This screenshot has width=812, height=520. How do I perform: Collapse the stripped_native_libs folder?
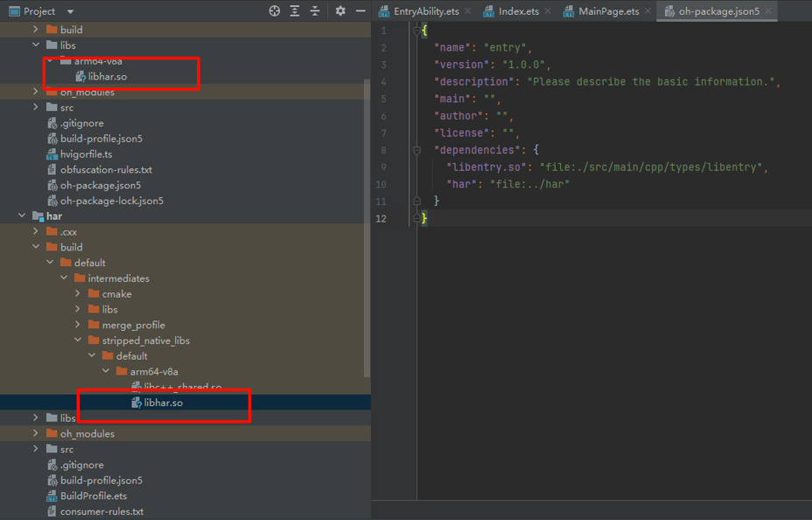[x=78, y=341]
